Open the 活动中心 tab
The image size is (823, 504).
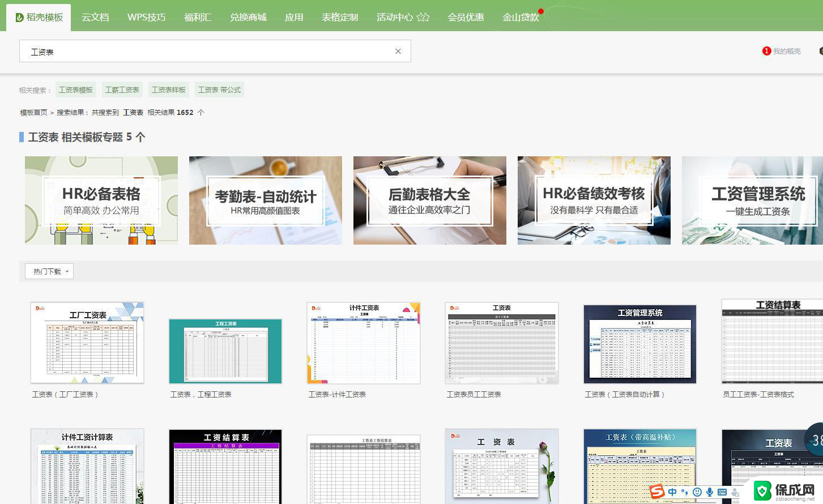coord(395,18)
